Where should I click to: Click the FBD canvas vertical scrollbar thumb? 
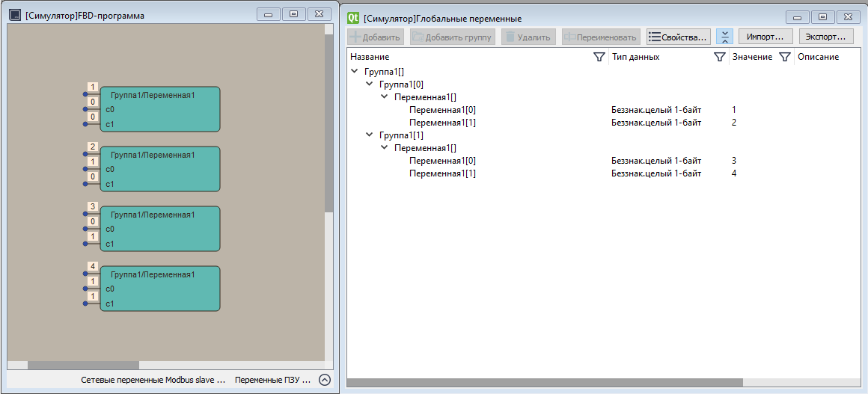click(x=328, y=123)
